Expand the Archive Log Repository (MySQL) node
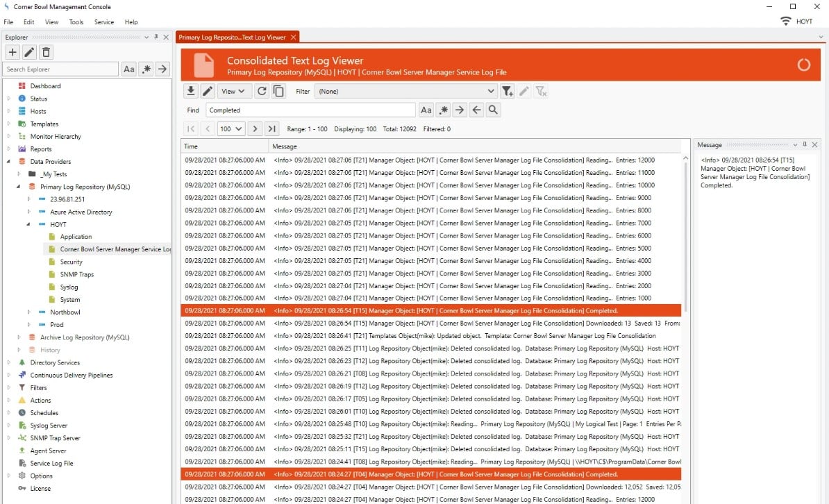Screen dimensions: 829x504 [x=19, y=337]
